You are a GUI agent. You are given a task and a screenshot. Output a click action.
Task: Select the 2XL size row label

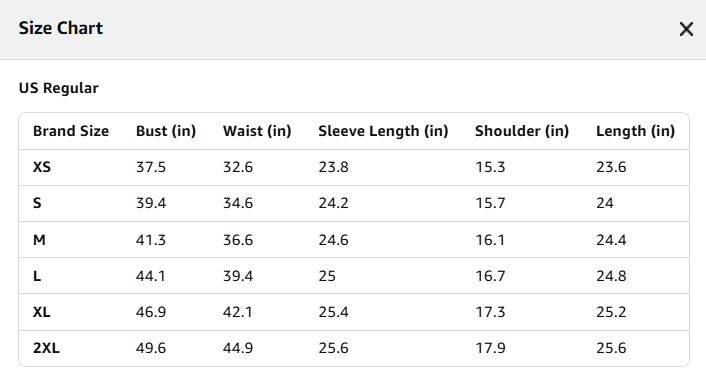[x=46, y=348]
